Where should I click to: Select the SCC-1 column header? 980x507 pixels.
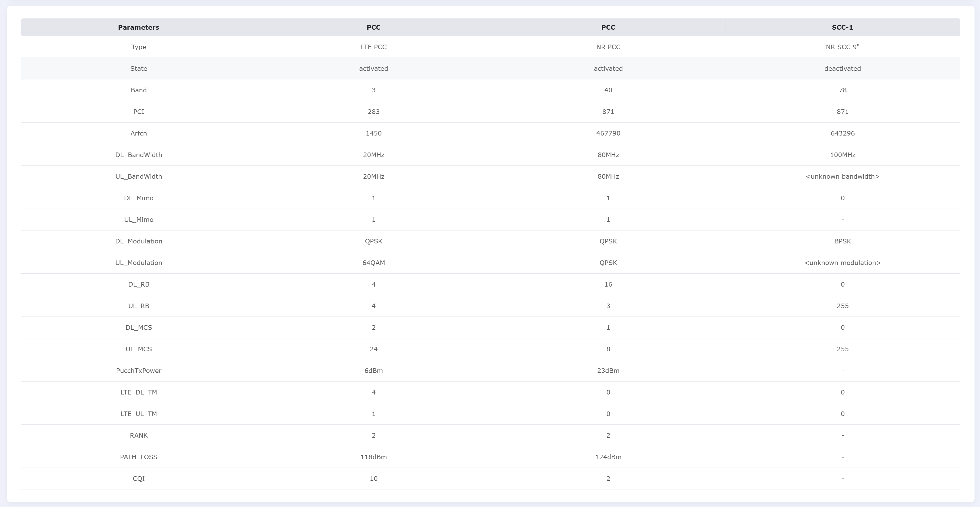pyautogui.click(x=842, y=27)
